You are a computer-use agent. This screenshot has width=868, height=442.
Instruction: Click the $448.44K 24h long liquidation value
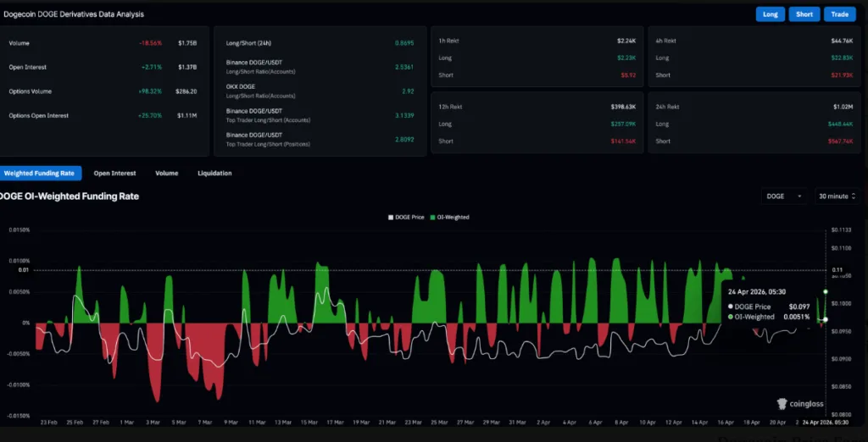pos(841,124)
